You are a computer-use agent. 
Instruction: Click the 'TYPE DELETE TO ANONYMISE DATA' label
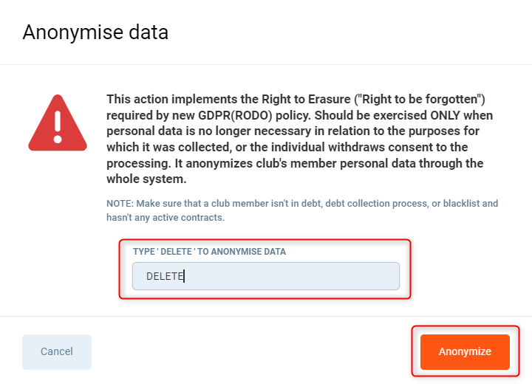pyautogui.click(x=209, y=252)
